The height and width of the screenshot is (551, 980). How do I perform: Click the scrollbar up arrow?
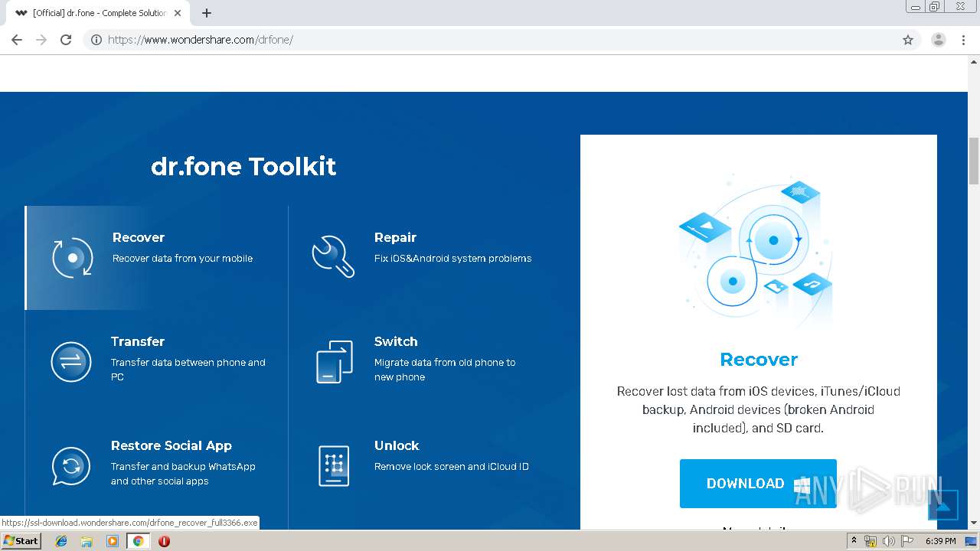pyautogui.click(x=974, y=60)
